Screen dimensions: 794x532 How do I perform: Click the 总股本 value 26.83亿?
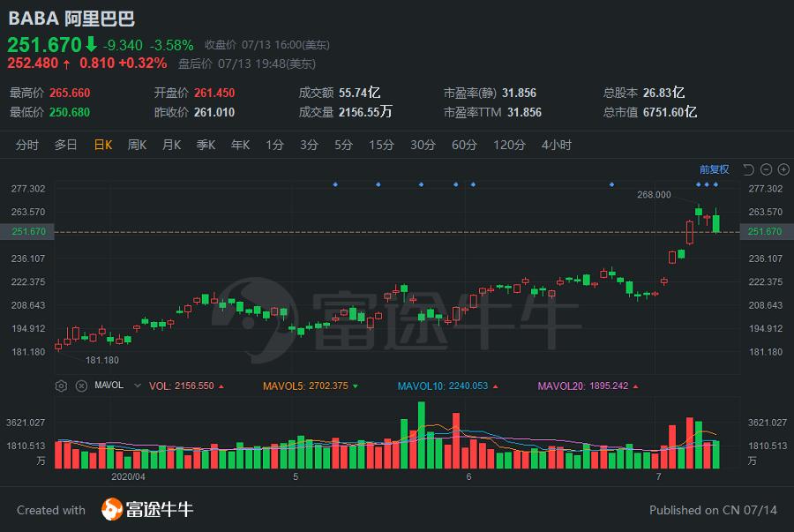coord(663,94)
